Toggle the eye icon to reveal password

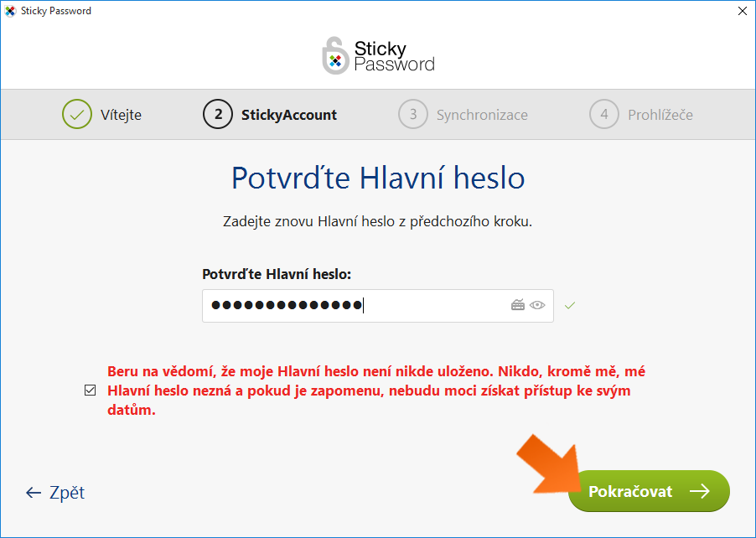[537, 305]
